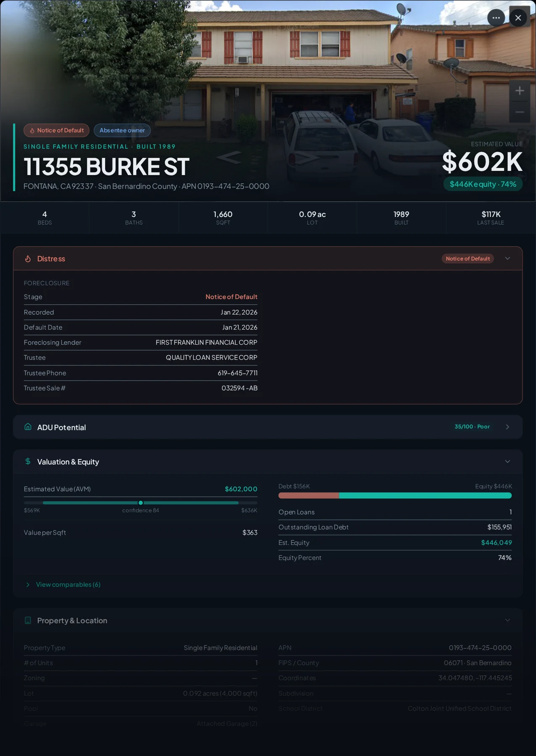The height and width of the screenshot is (756, 536).
Task: Click the 11355 BURKE ST address heading
Action: (x=106, y=167)
